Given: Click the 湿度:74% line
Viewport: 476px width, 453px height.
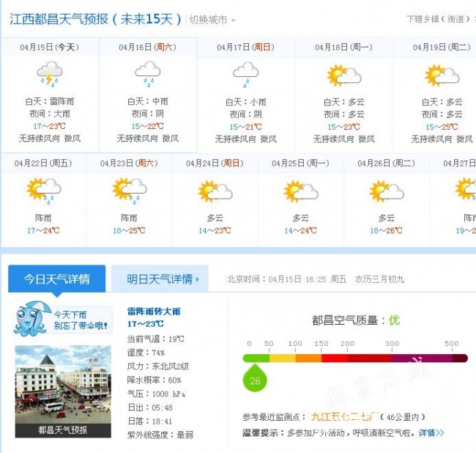Looking at the screenshot, I should click(x=146, y=353).
